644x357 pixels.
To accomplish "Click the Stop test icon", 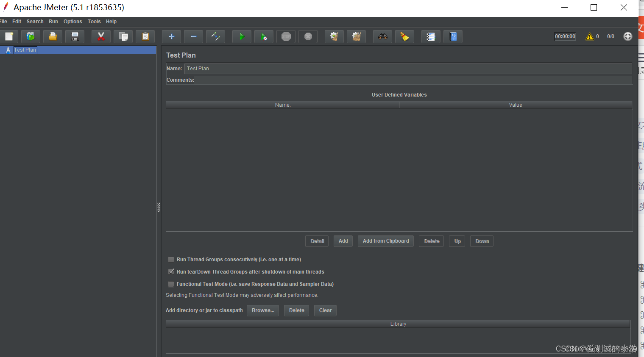I will click(x=286, y=36).
